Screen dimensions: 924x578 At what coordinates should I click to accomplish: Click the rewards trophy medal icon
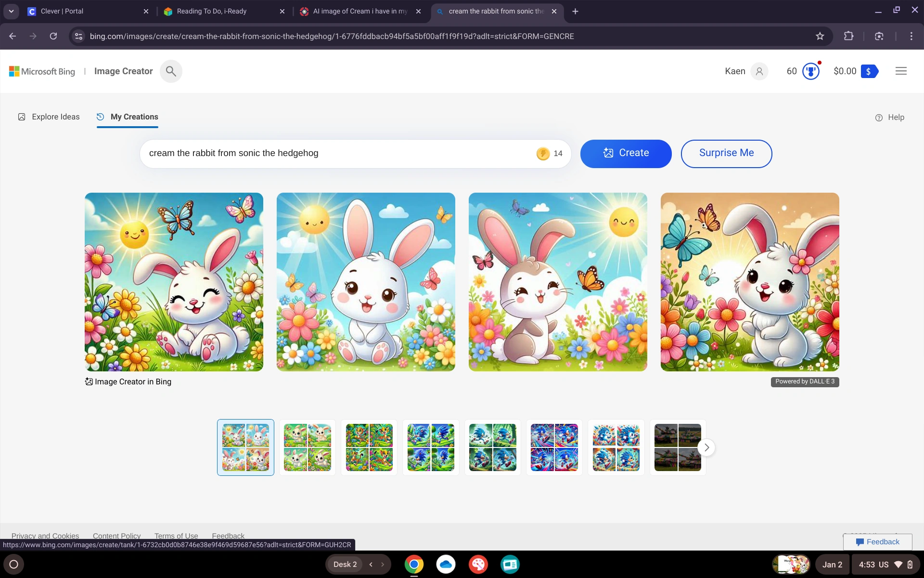[x=811, y=71]
